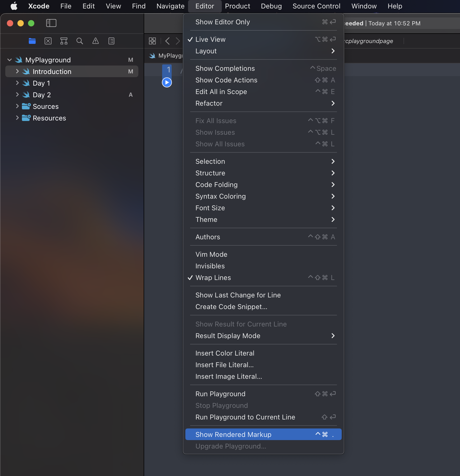Open the Issue navigator warning icon
The width and height of the screenshot is (460, 476).
pos(96,41)
